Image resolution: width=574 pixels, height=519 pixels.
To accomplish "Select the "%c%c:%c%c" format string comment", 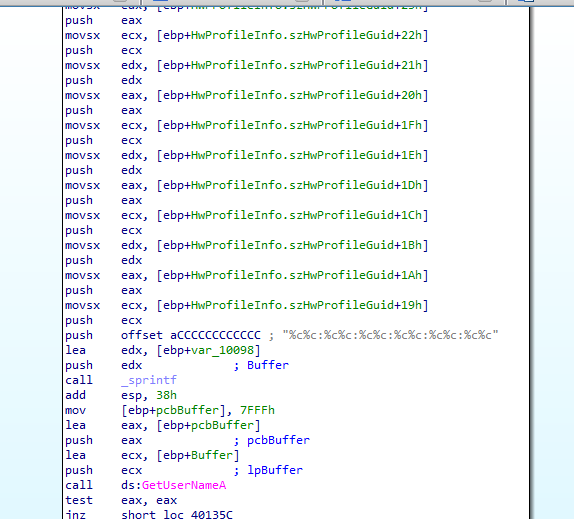I will (390, 335).
